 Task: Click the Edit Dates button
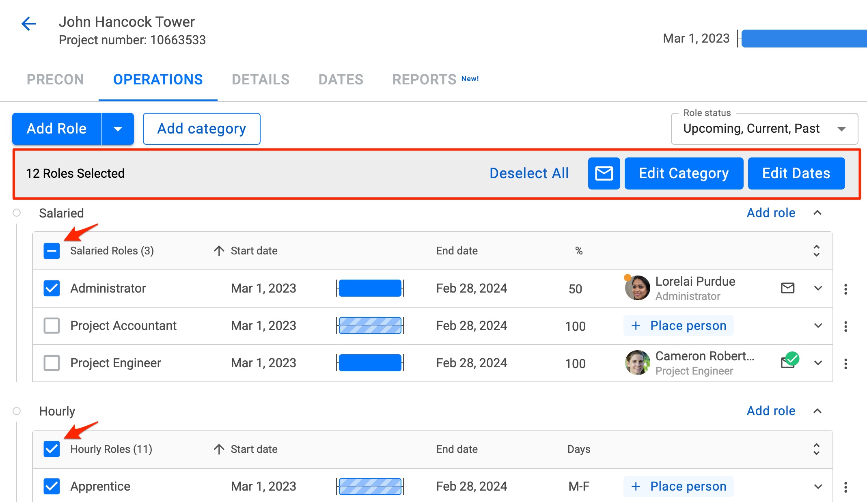tap(796, 173)
